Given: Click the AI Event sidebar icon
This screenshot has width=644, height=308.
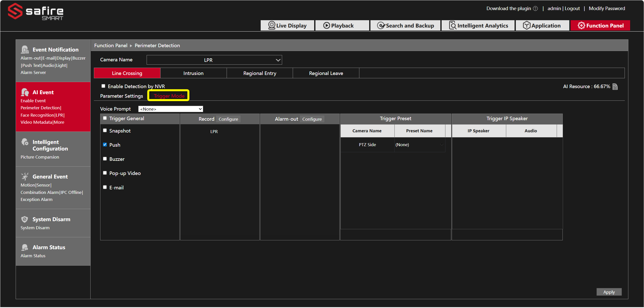Looking at the screenshot, I should [x=25, y=92].
